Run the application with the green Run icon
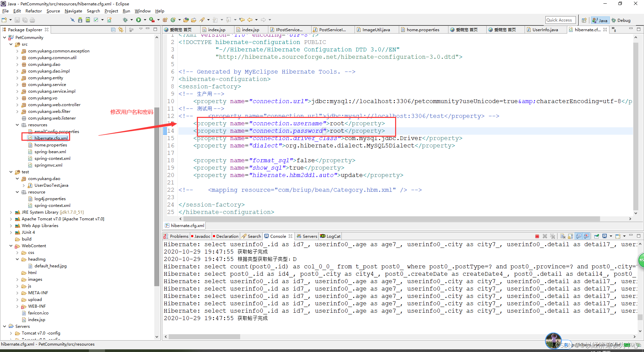 138,19
